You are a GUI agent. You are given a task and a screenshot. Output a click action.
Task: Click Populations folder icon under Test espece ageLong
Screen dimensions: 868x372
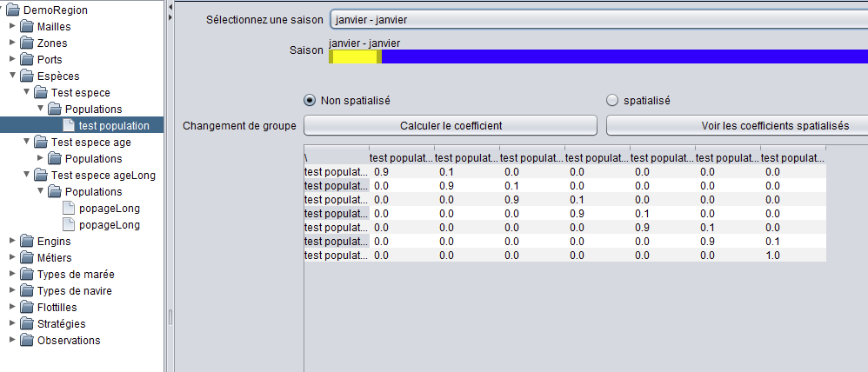55,192
